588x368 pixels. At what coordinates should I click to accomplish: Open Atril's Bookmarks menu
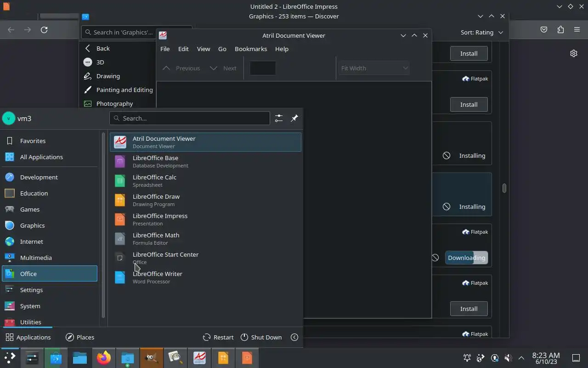pos(251,49)
